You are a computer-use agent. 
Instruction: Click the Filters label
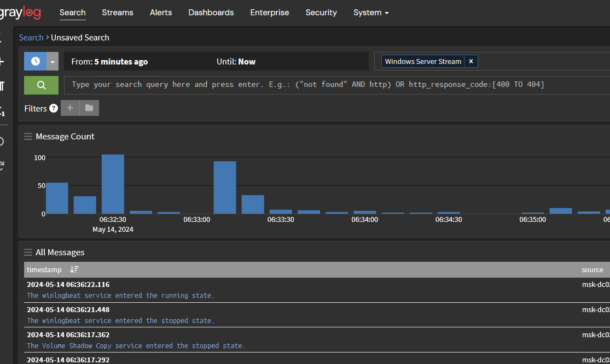[36, 108]
